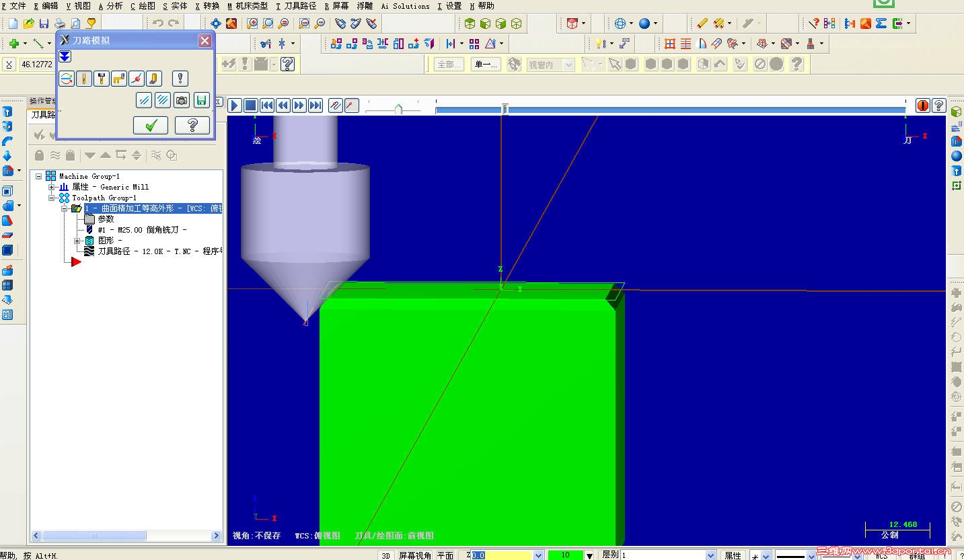Image resolution: width=964 pixels, height=560 pixels.
Task: Click the question mark help button in 刀路模拟
Action: [192, 125]
